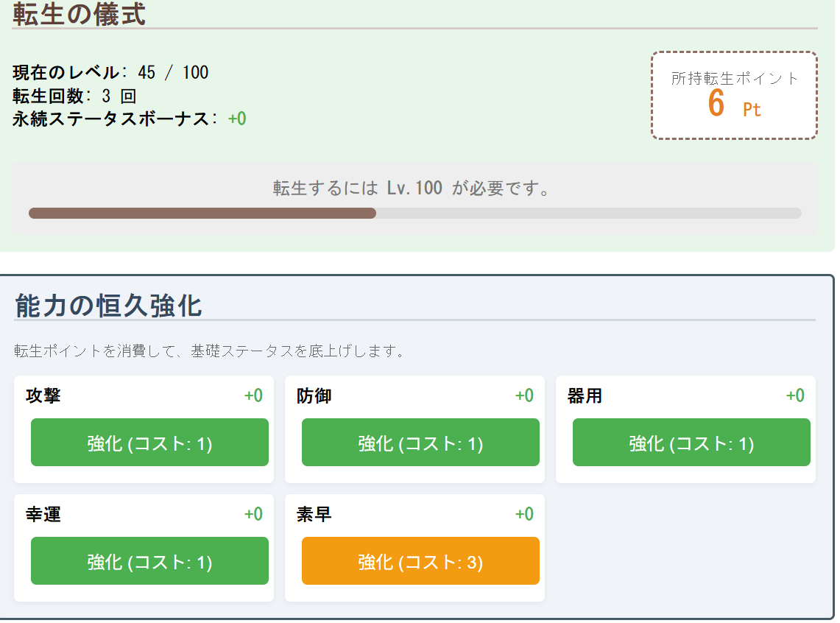Click the +0 value next to 幸運
This screenshot has width=840, height=623.
click(253, 514)
